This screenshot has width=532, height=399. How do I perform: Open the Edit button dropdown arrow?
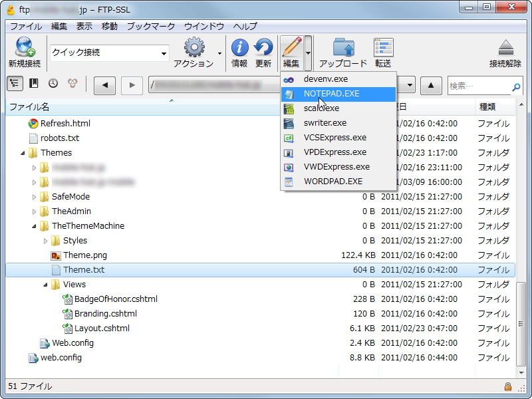(x=308, y=53)
